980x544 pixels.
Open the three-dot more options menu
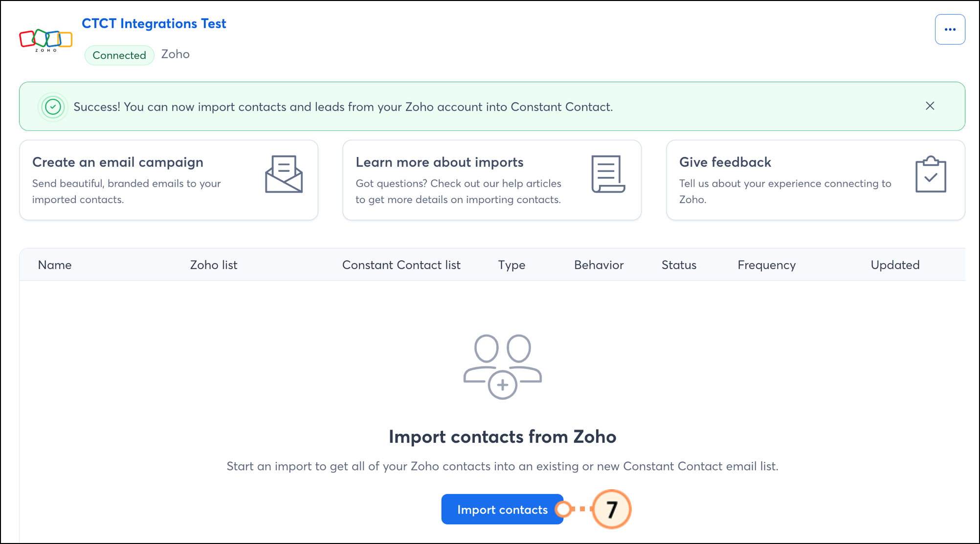click(950, 29)
